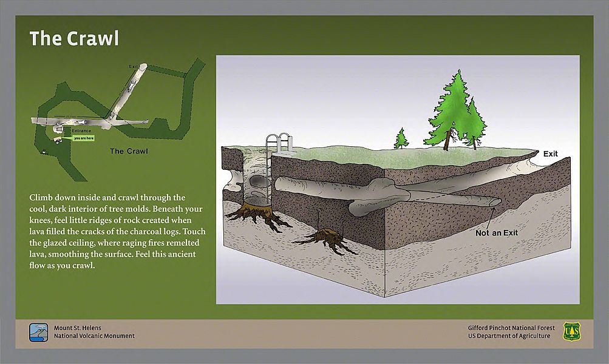This screenshot has height=364, width=609.
Task: Click 'Gifford Pinchot National Forest' text
Action: (509, 328)
